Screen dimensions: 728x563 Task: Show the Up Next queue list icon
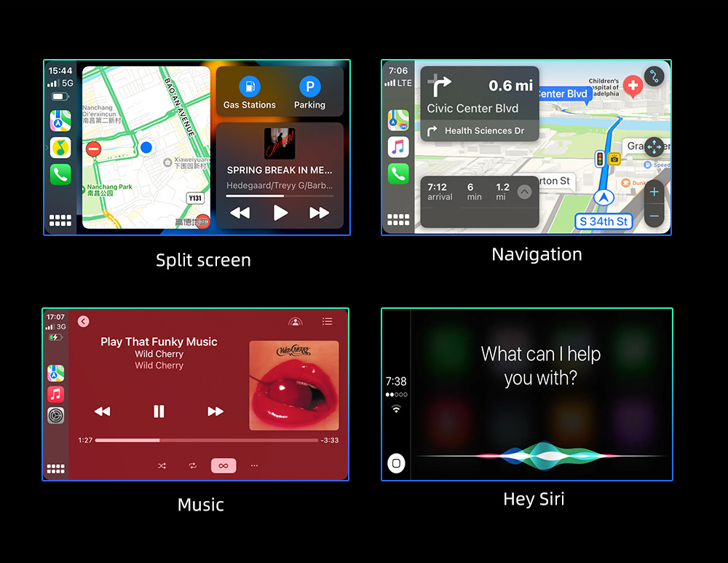pyautogui.click(x=327, y=321)
